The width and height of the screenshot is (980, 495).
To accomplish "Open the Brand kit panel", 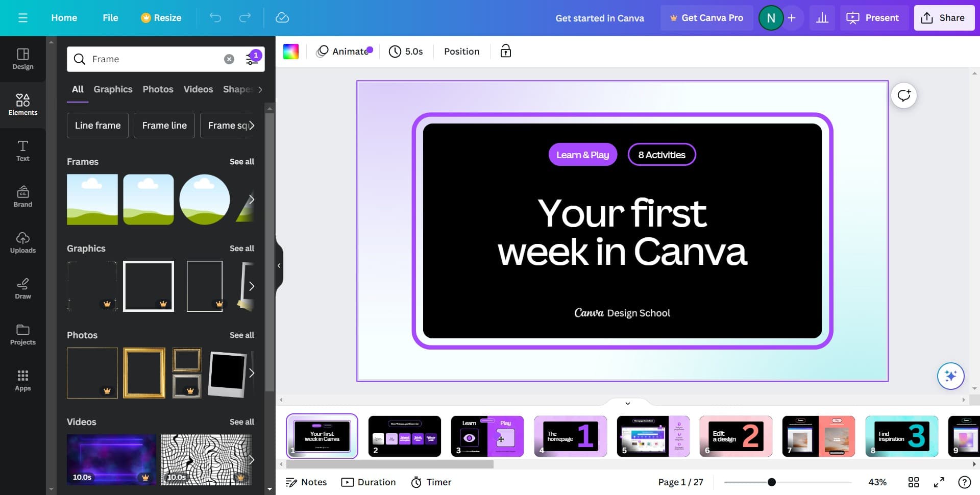I will click(23, 196).
